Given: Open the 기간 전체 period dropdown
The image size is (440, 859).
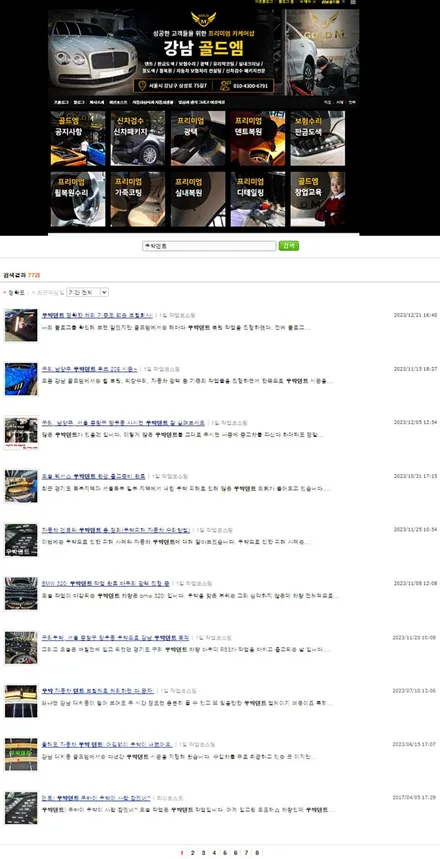Looking at the screenshot, I should (x=88, y=293).
